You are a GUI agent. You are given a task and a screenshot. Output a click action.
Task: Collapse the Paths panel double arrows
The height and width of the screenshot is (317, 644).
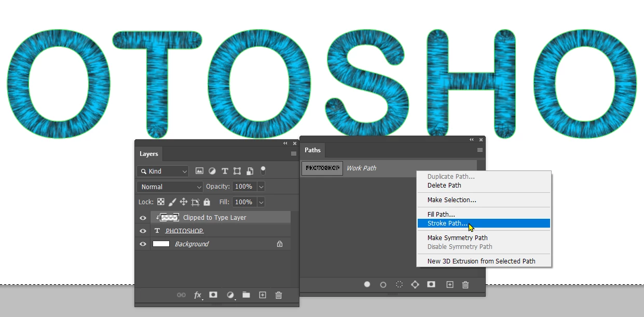tap(472, 139)
